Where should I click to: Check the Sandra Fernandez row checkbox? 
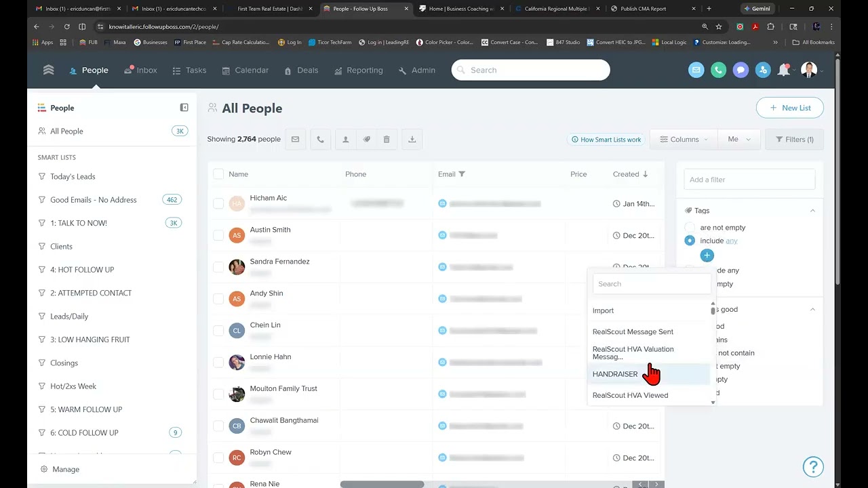218,267
